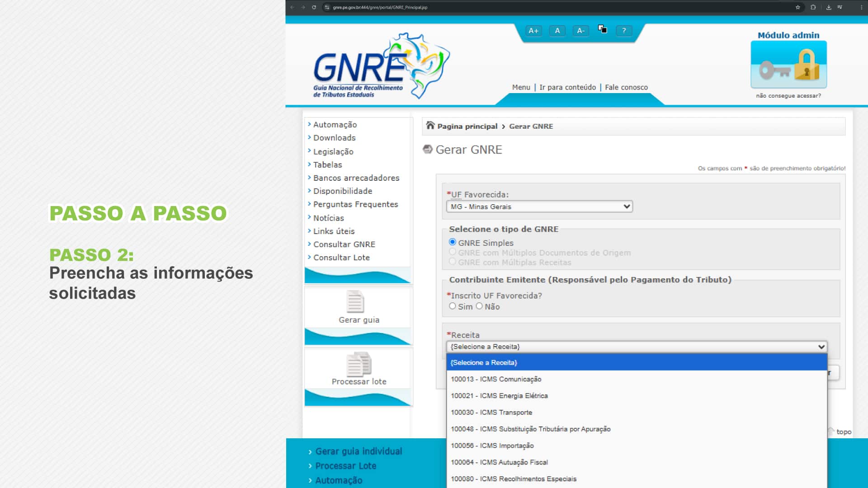The height and width of the screenshot is (488, 868).
Task: Choose 100080 - ICMS Recolhimentos Especiais
Action: [x=637, y=479]
